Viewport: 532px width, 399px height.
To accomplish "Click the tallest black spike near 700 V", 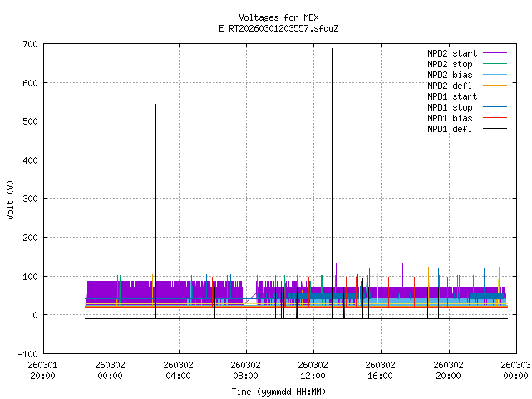I will point(332,52).
